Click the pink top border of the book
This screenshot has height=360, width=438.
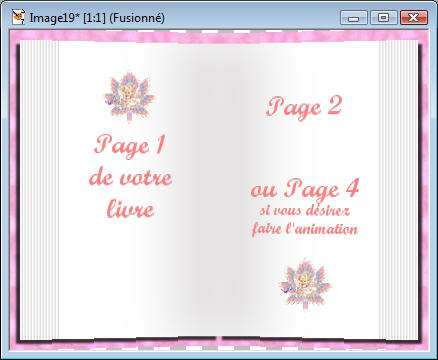218,36
